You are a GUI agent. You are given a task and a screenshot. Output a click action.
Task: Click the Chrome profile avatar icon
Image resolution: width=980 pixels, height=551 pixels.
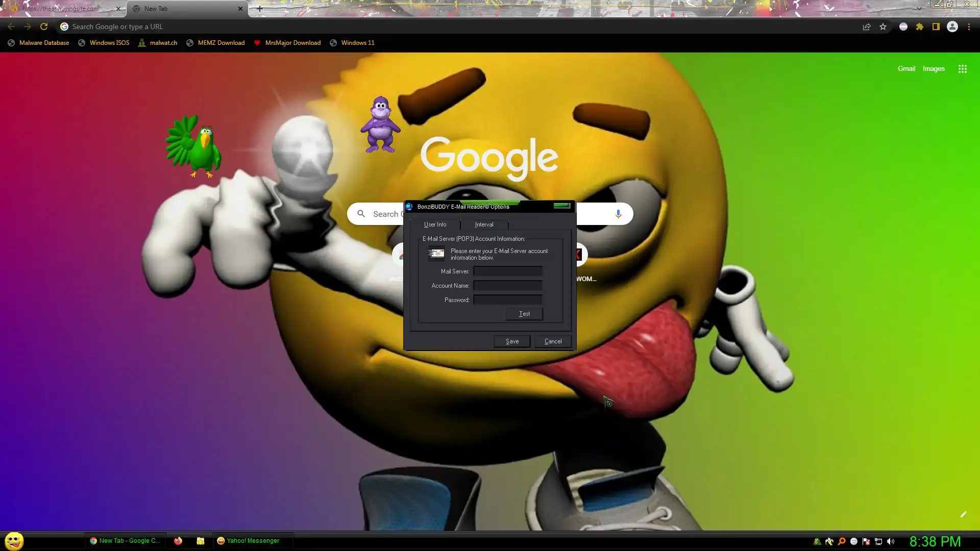click(952, 27)
